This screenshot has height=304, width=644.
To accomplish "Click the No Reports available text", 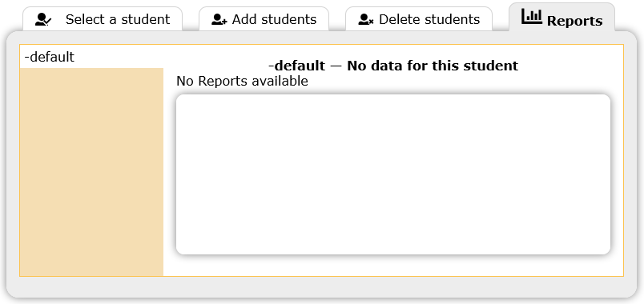I will 242,82.
